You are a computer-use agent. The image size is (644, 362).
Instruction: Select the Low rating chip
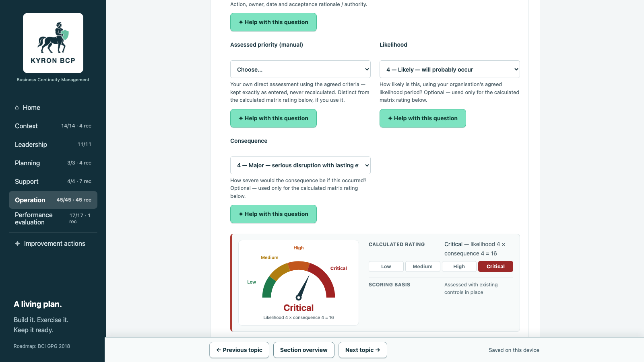click(x=386, y=266)
